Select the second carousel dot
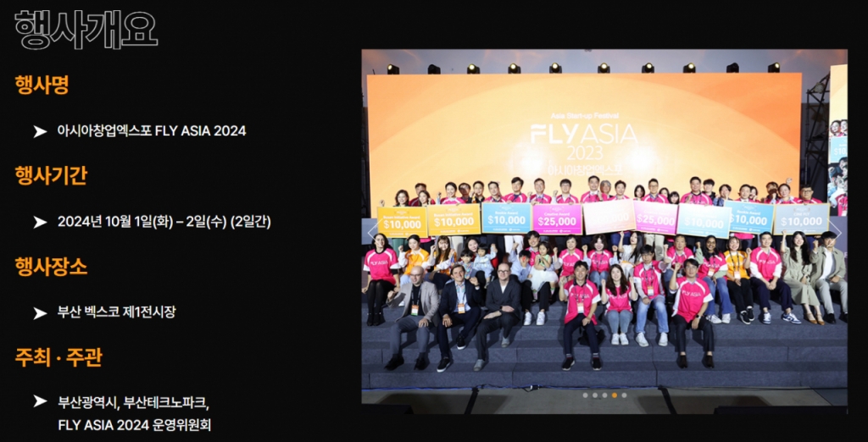This screenshot has width=868, height=442. [x=595, y=395]
